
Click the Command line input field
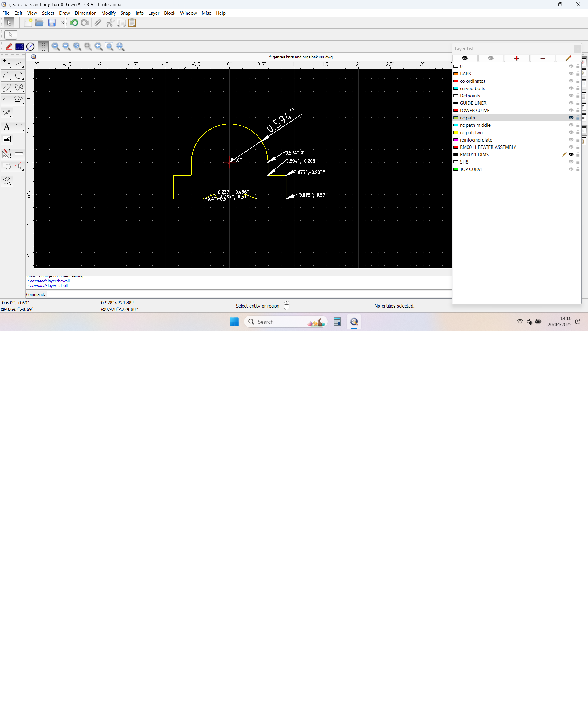pyautogui.click(x=247, y=294)
